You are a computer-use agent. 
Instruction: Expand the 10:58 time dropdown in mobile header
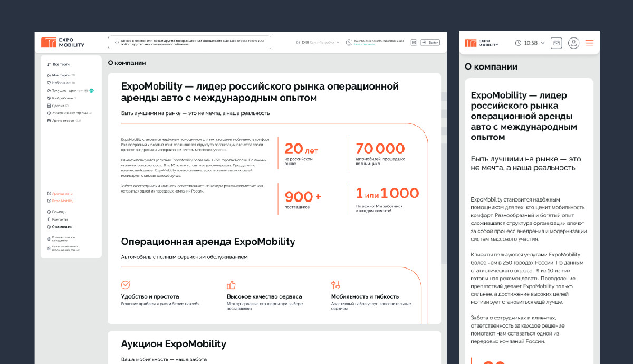pyautogui.click(x=530, y=43)
